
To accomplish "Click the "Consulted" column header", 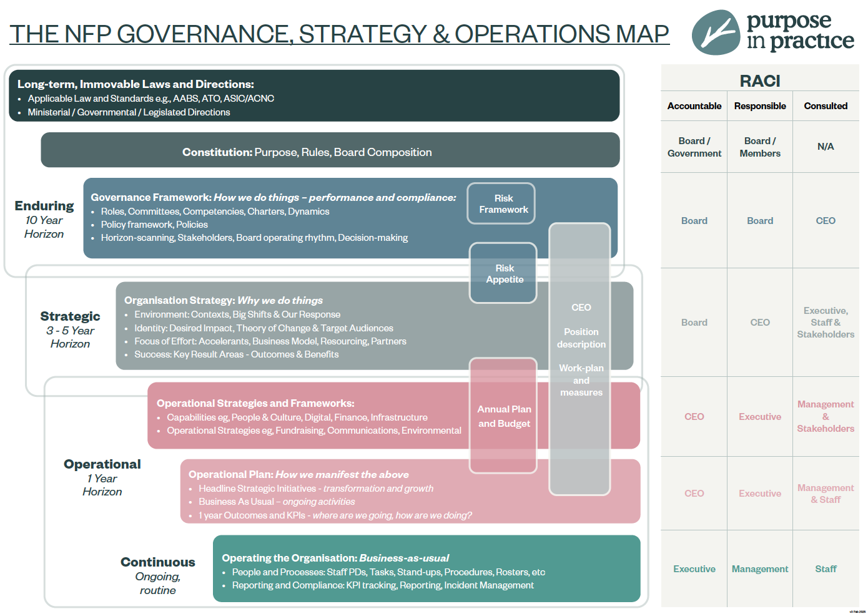I will coord(826,106).
